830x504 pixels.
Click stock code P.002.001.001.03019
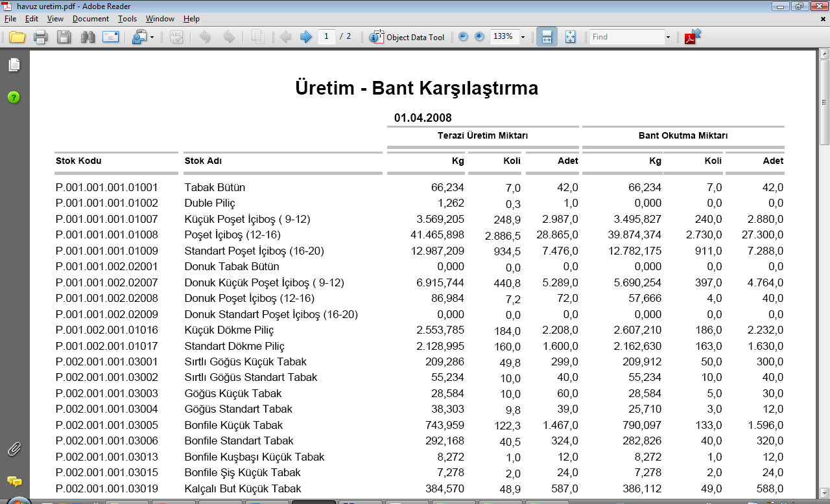point(107,488)
